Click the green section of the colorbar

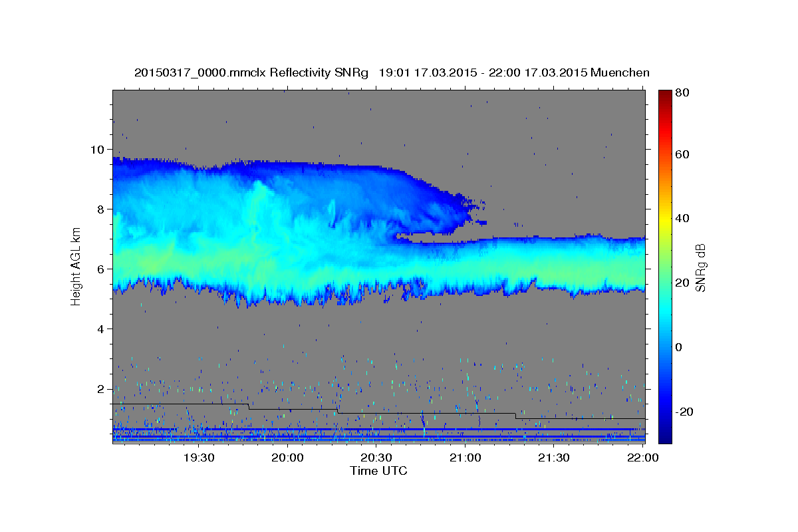pos(664,266)
